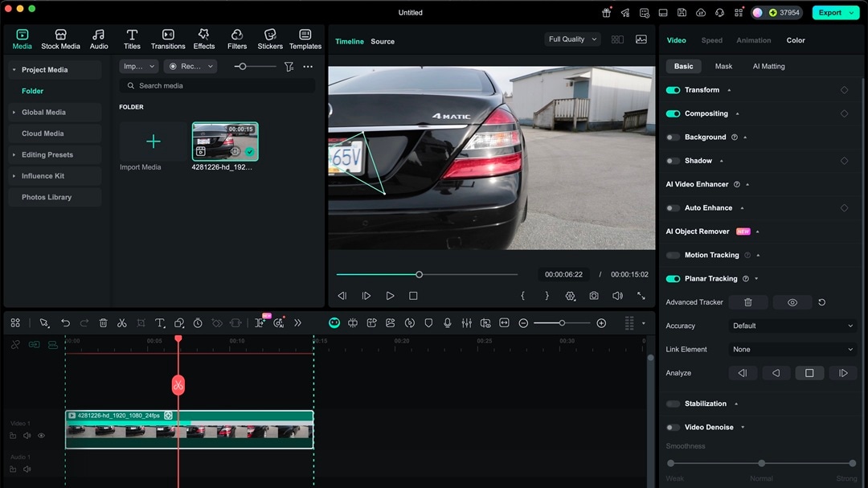Click the split scissors icon in timeline toolbar
The width and height of the screenshot is (868, 488).
122,322
